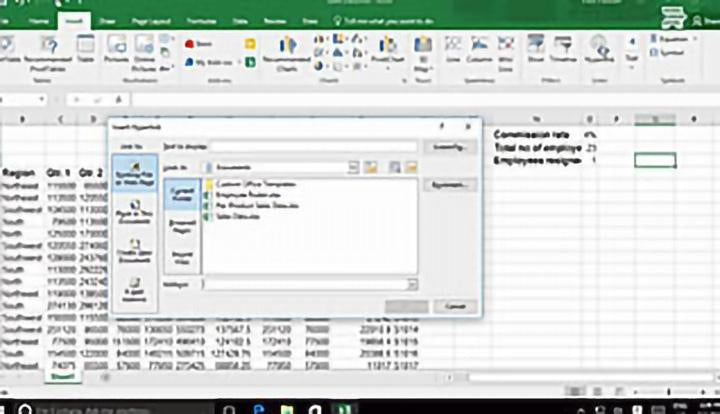This screenshot has height=414, width=720.
Task: Click the Cancel button in dialog
Action: click(x=455, y=306)
